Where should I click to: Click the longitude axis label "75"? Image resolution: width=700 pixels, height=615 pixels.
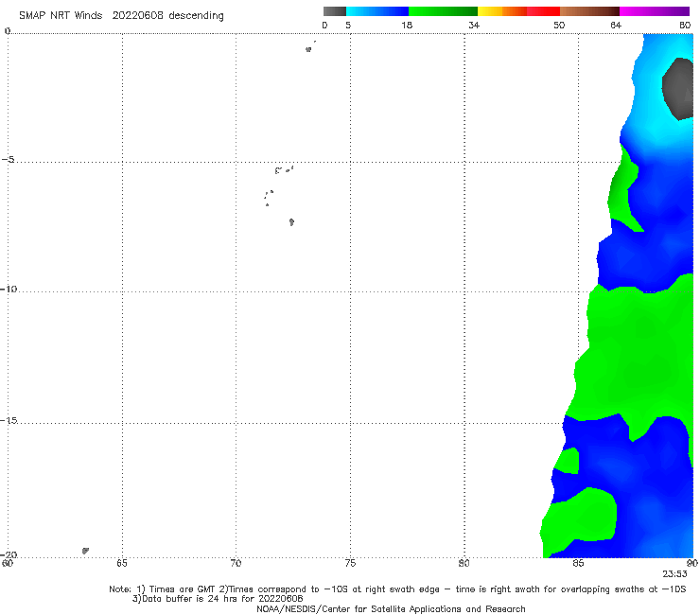(x=350, y=563)
